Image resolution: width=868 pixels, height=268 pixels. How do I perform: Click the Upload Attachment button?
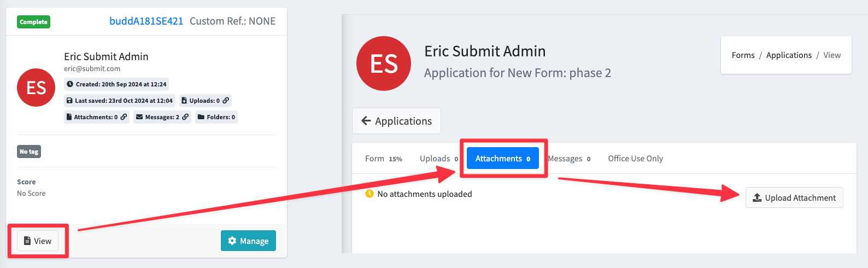coord(794,197)
